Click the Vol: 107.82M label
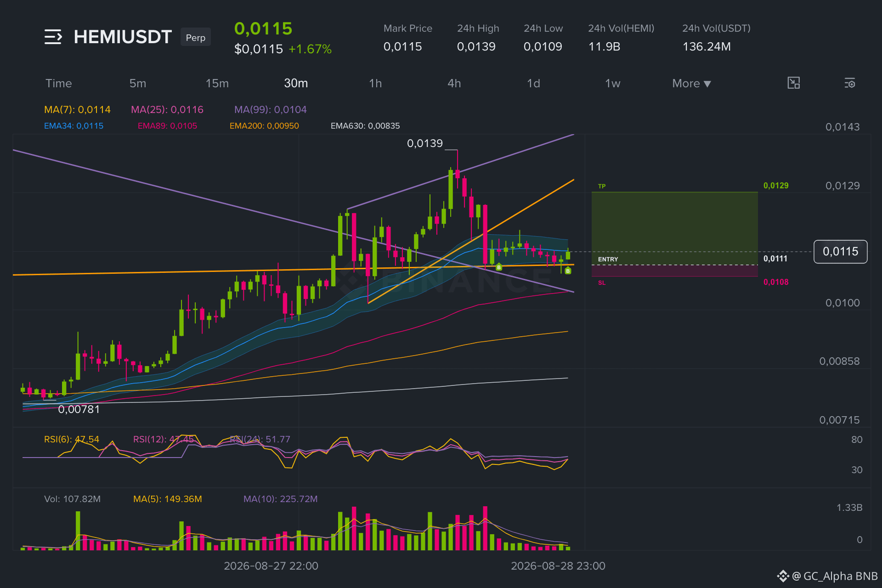882x588 pixels. 72,499
